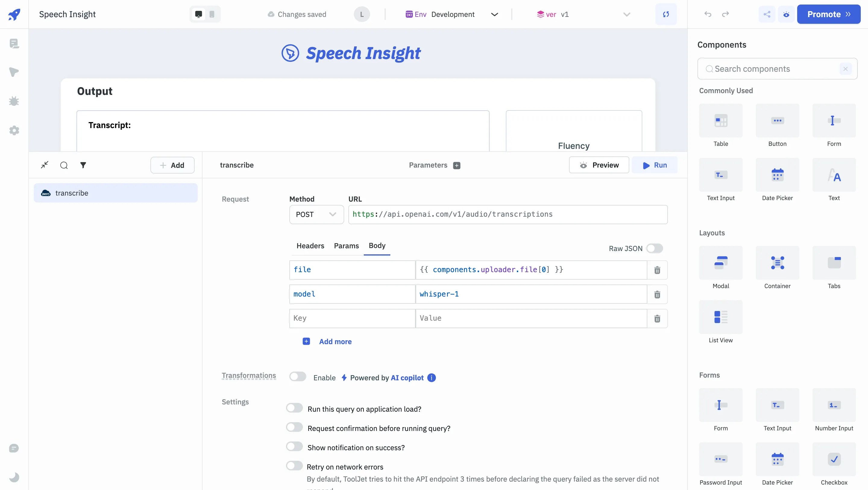Enable Transformations toggle
Screen dimensions: 868x490
click(x=297, y=376)
